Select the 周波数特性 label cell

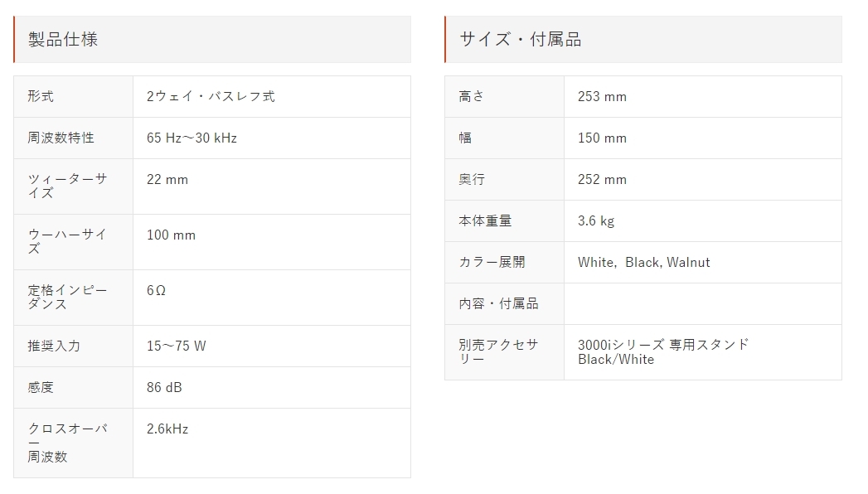pyautogui.click(x=73, y=138)
